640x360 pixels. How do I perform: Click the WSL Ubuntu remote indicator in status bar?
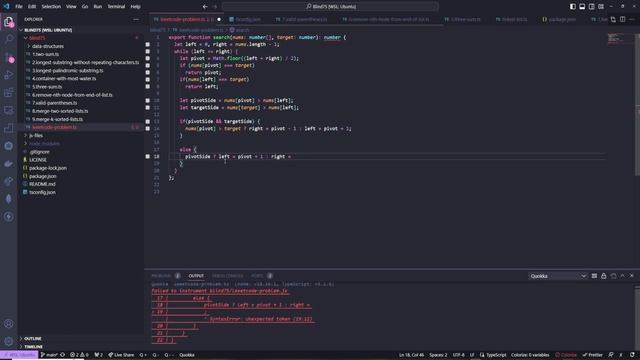[x=19, y=355]
